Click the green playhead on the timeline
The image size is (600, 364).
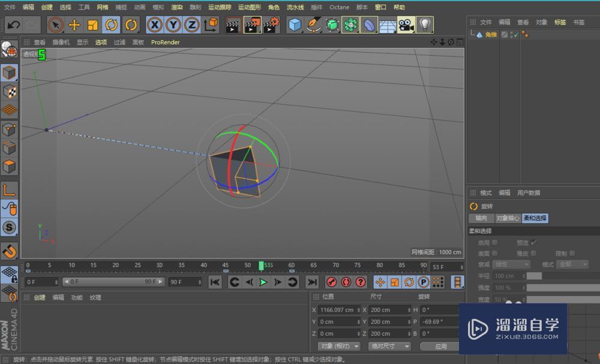[262, 266]
